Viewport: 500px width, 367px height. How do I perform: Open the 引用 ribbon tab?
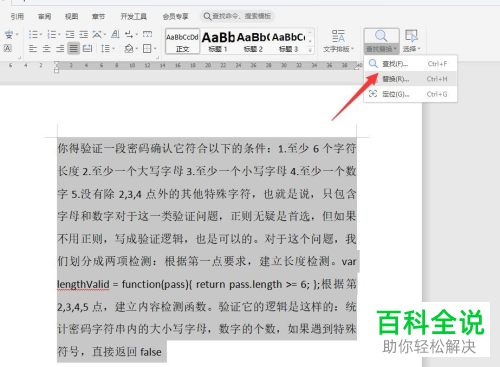pyautogui.click(x=17, y=16)
